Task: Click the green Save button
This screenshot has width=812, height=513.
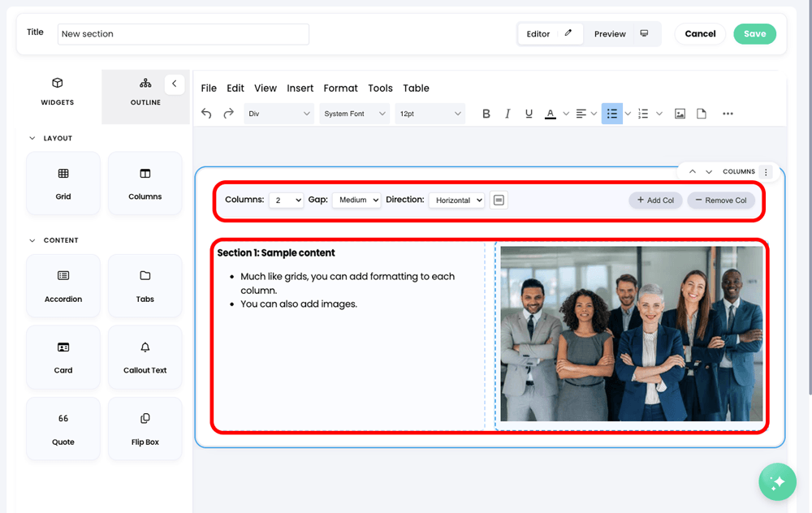Action: point(754,34)
